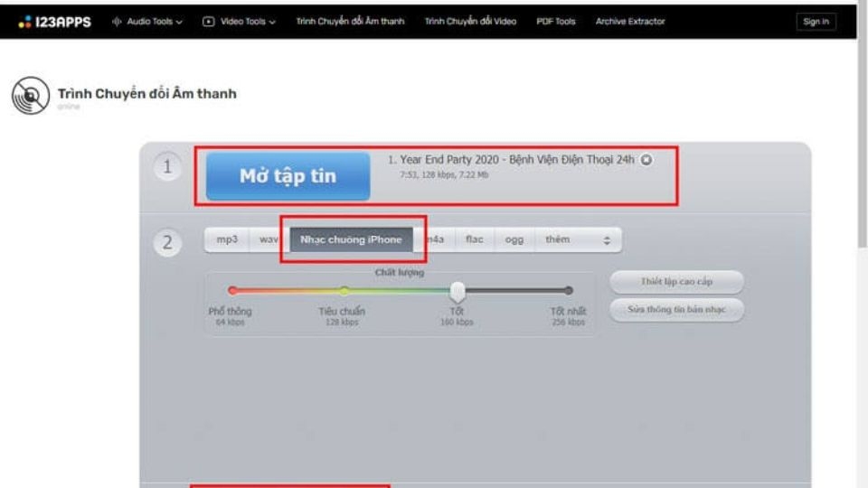Open Trình Chuyển đổi Âm thanh link in navbar
This screenshot has width=868, height=488.
click(x=350, y=22)
